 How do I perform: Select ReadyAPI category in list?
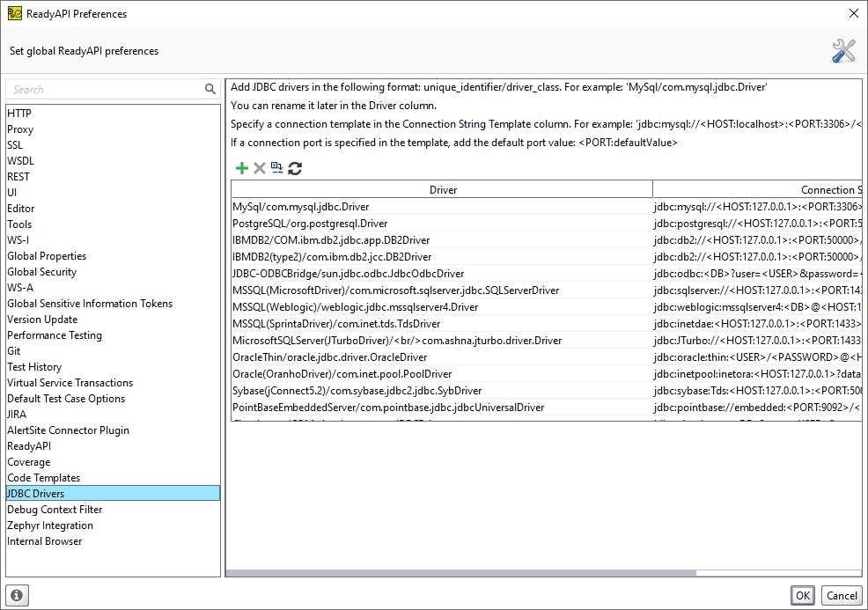[x=113, y=446]
